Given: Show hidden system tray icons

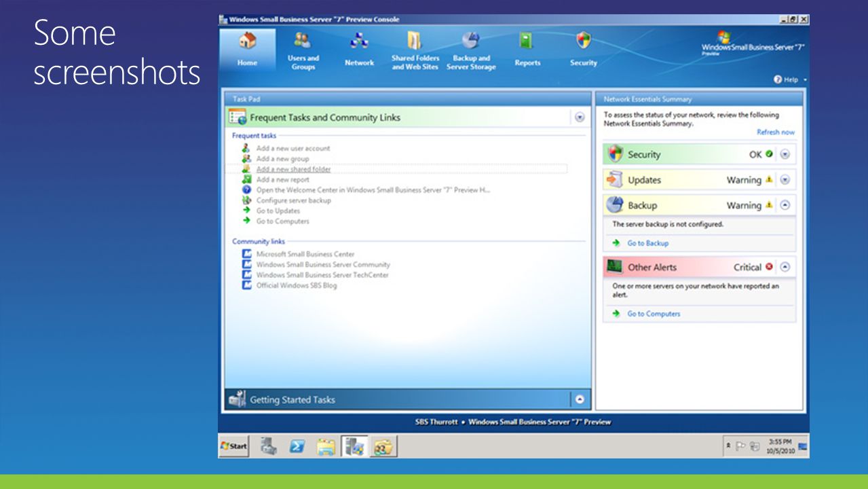Looking at the screenshot, I should pyautogui.click(x=729, y=446).
